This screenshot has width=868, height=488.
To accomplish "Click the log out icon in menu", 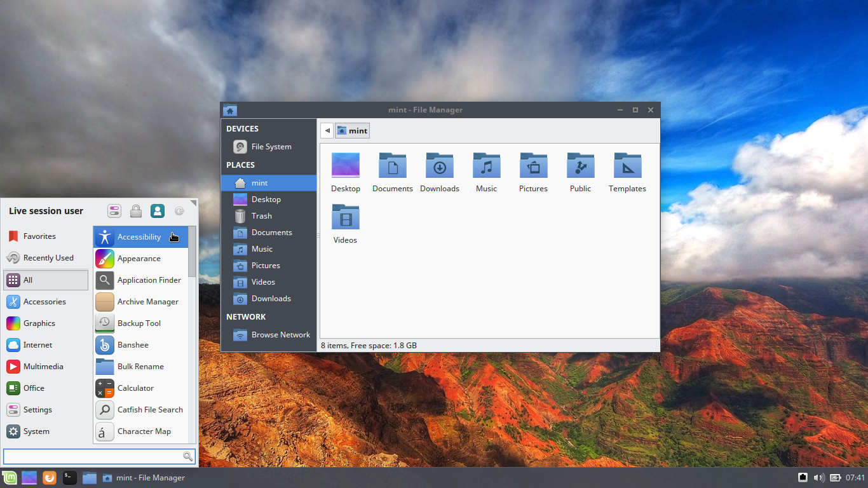I will pos(179,211).
